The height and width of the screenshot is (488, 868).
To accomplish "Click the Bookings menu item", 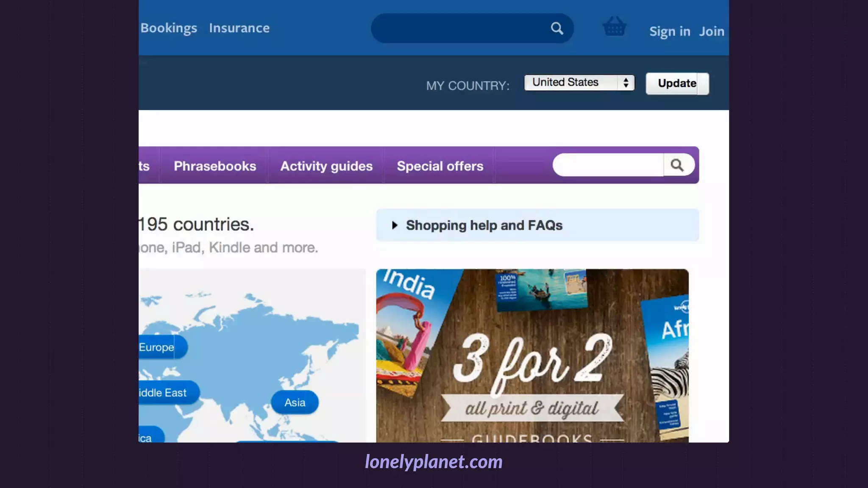I will [x=169, y=28].
